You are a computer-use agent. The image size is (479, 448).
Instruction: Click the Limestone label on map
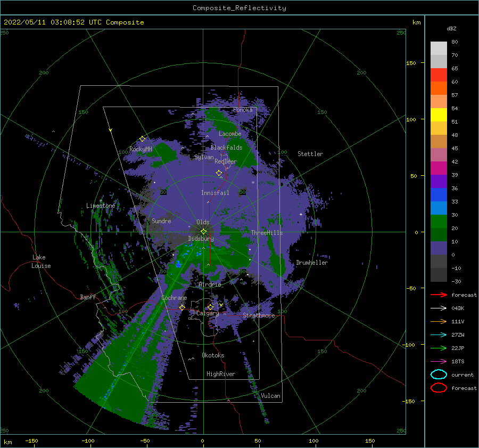[x=101, y=206]
